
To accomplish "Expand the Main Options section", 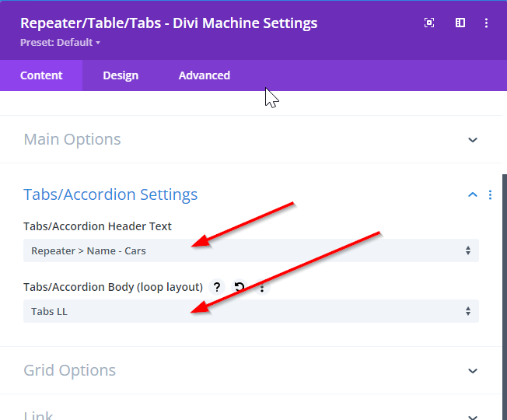I will 472,140.
